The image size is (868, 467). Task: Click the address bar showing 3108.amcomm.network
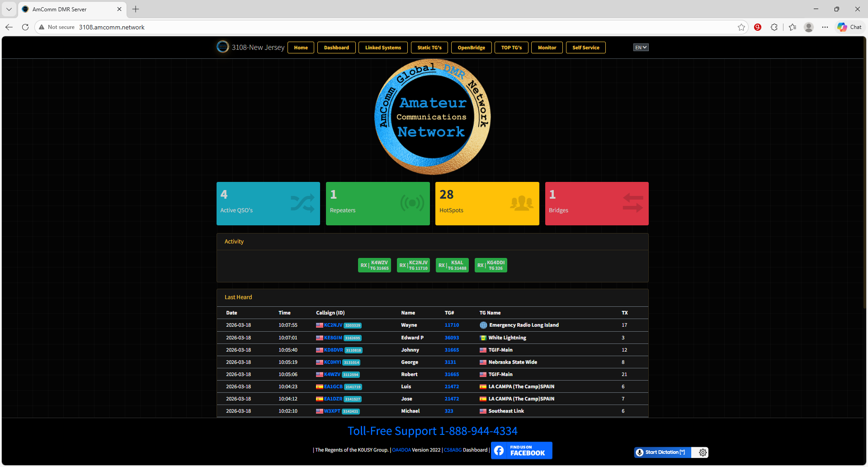pos(111,27)
